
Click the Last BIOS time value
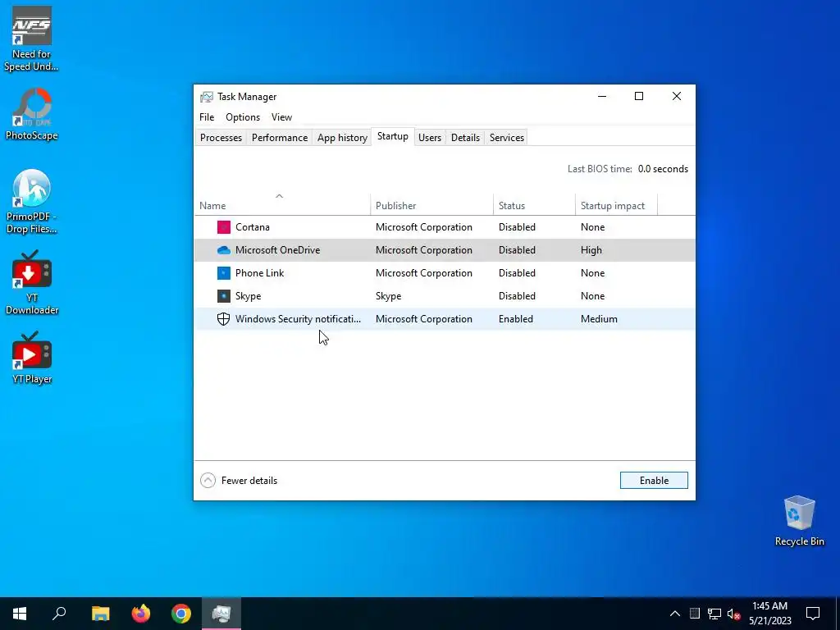click(x=663, y=169)
